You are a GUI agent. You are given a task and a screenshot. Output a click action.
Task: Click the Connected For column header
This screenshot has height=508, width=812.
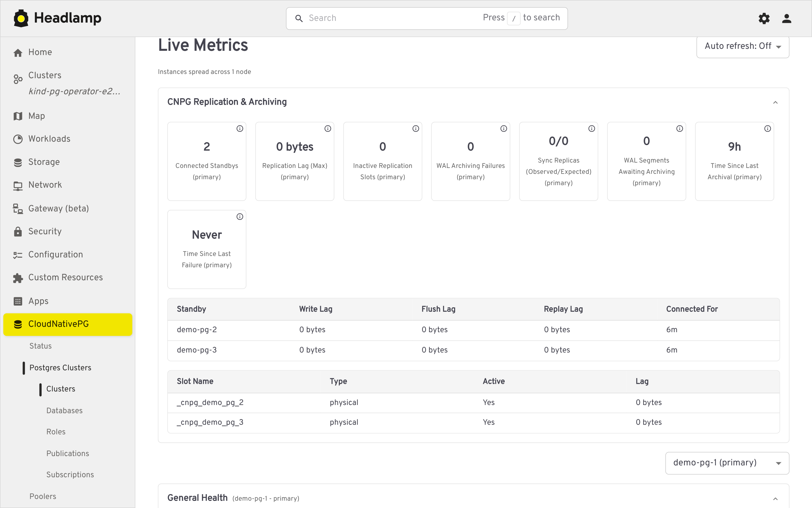tap(692, 309)
